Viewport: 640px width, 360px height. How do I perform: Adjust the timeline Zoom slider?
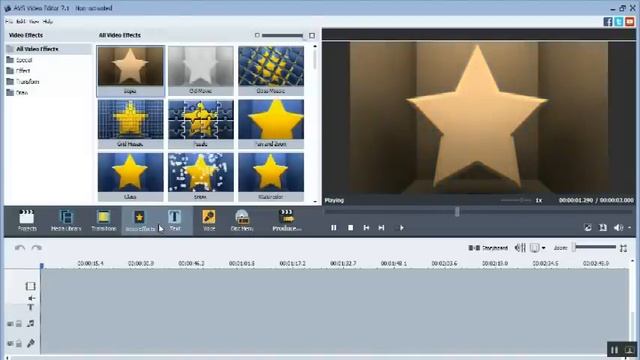tap(594, 247)
